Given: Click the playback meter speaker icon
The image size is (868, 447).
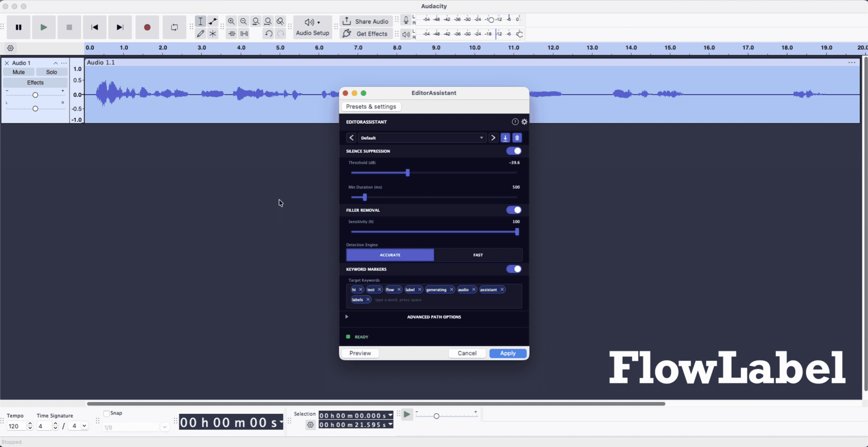Looking at the screenshot, I should (x=406, y=34).
